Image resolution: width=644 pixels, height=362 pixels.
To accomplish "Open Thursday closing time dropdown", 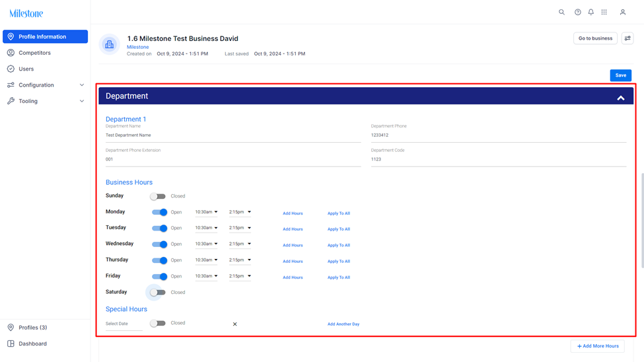I will [x=240, y=260].
